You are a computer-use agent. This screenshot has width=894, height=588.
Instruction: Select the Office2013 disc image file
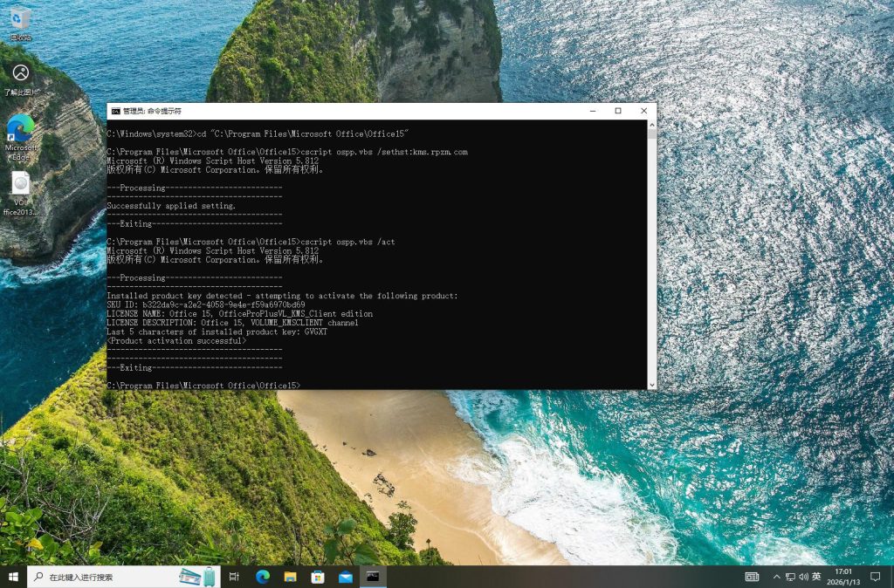21,188
